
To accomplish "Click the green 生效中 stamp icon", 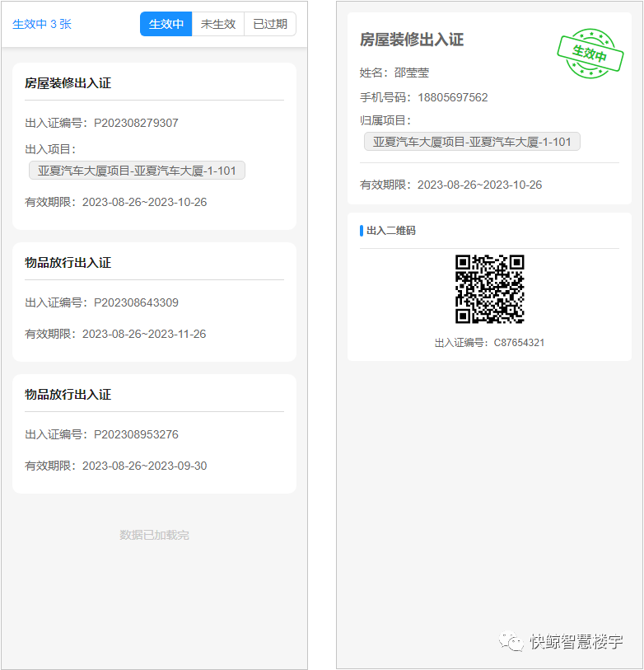I will click(589, 54).
